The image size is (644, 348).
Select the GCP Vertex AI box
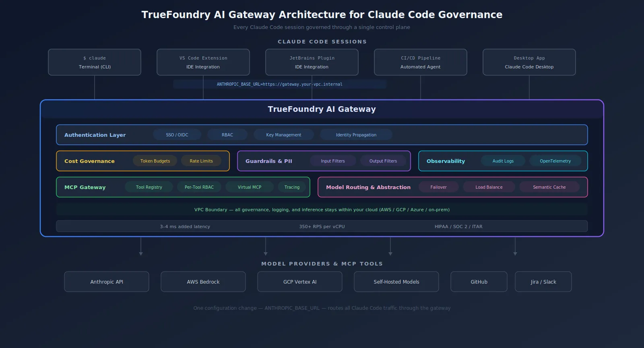coord(300,282)
